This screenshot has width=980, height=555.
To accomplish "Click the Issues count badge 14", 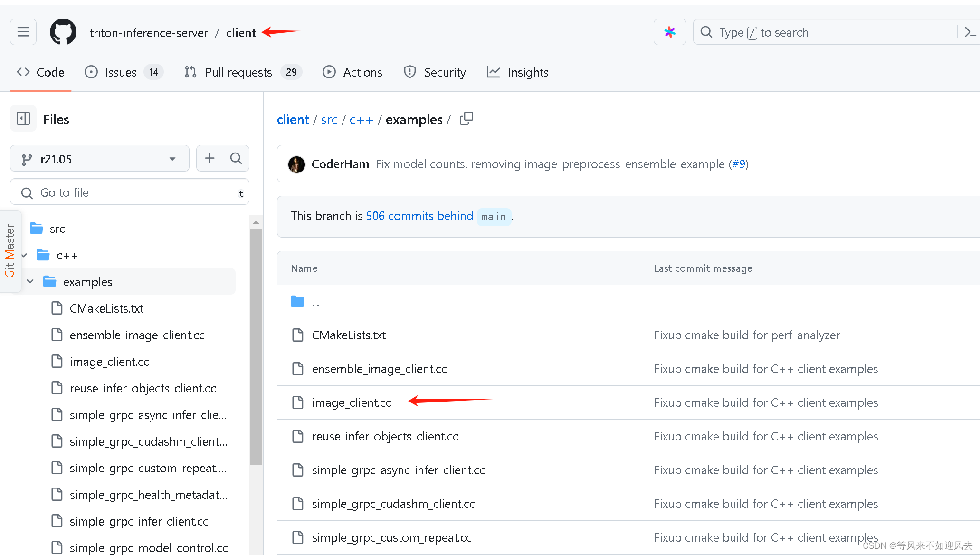I will click(153, 72).
